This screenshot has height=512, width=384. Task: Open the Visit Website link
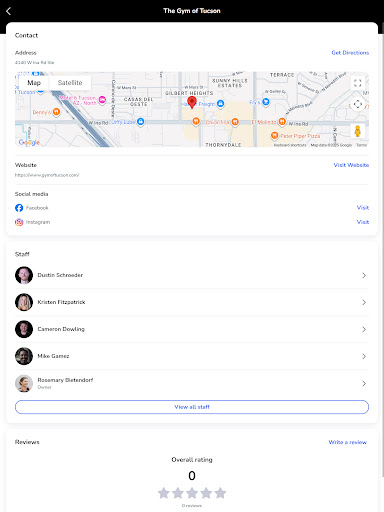click(x=351, y=165)
